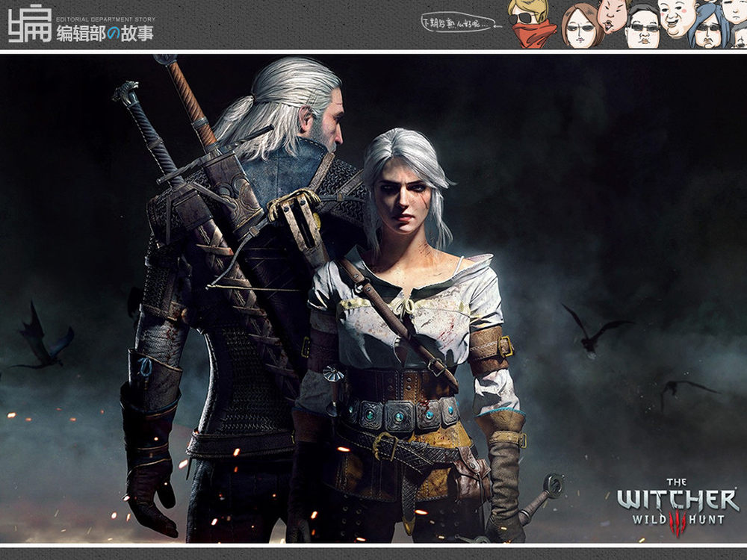Select the EDITORIAL DEPARTMENT STORY text
Screen dimensions: 747x560
point(106,19)
